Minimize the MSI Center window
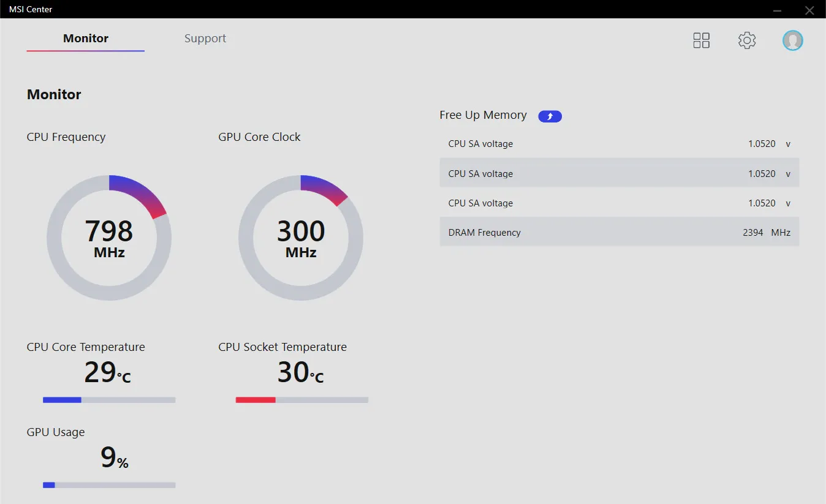This screenshot has width=826, height=504. 777,10
